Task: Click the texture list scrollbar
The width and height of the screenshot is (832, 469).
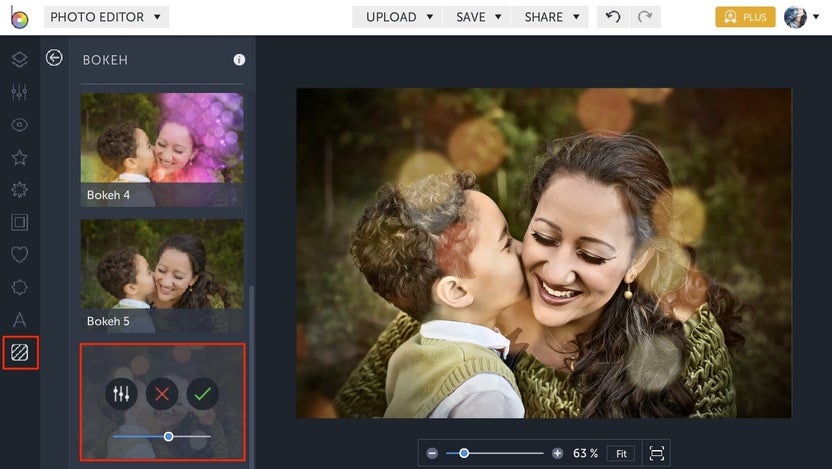Action: coord(252,377)
